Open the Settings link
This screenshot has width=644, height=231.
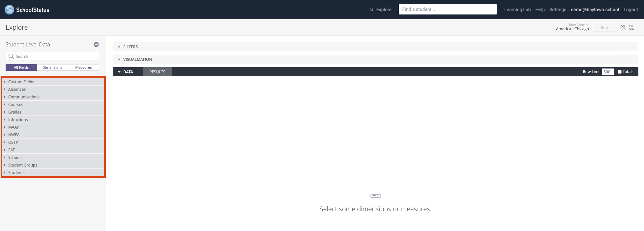click(558, 10)
